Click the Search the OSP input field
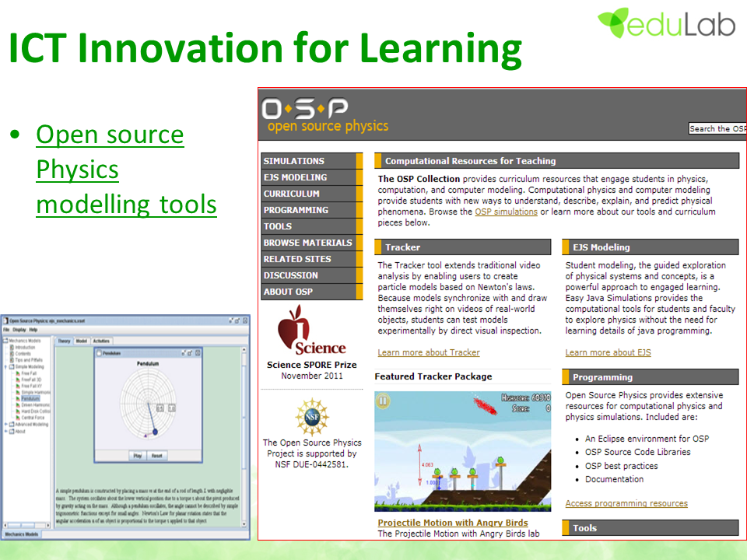 [717, 128]
